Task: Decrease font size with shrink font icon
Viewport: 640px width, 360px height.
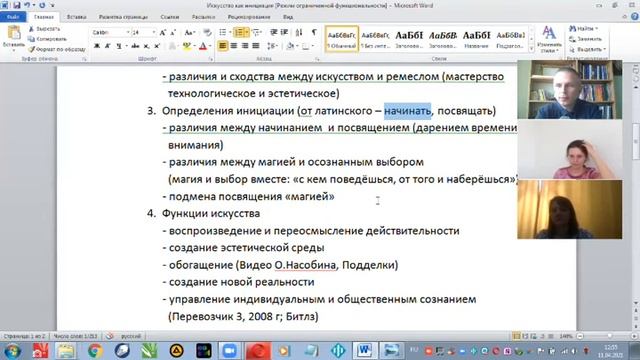Action: [x=173, y=32]
